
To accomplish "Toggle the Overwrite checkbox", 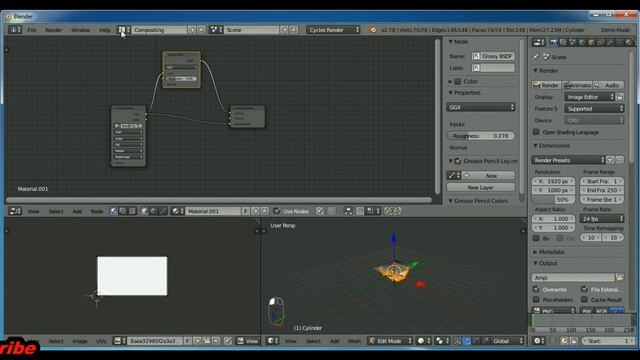I will (536, 289).
